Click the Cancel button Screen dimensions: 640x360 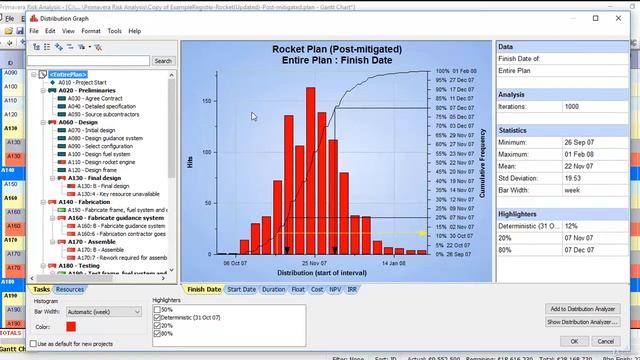click(x=605, y=341)
